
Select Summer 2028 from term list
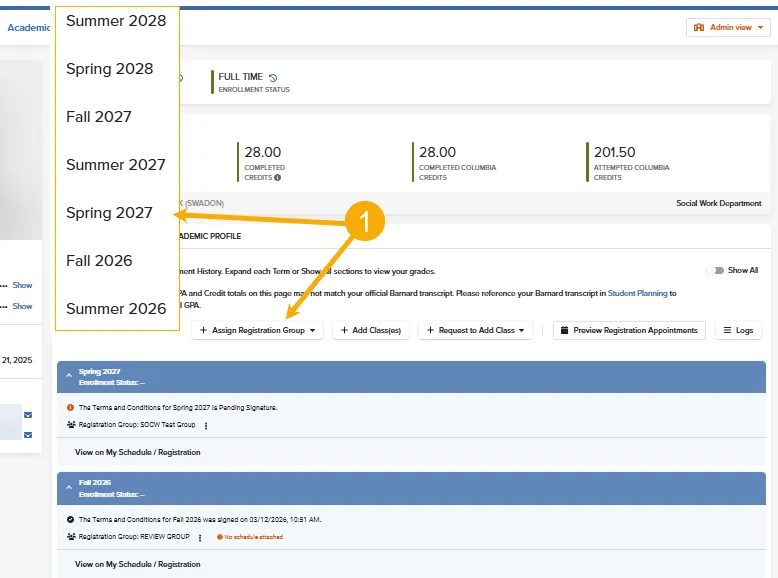[116, 21]
